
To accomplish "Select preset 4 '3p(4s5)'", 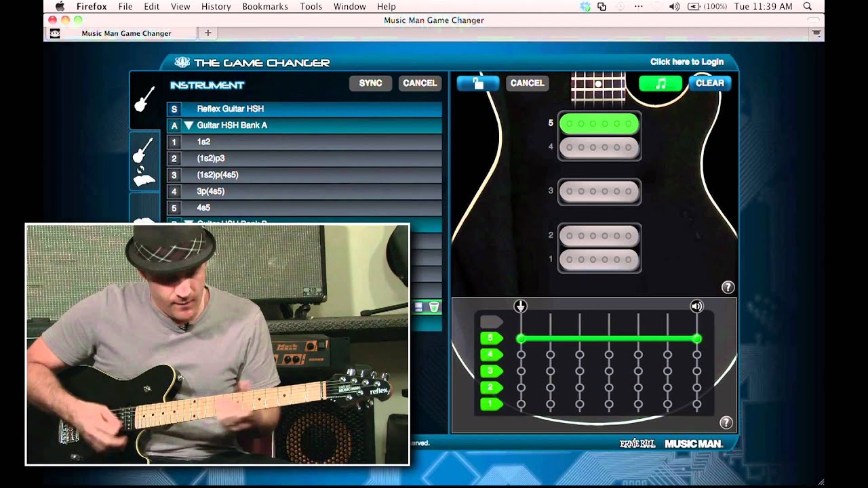I will 304,191.
